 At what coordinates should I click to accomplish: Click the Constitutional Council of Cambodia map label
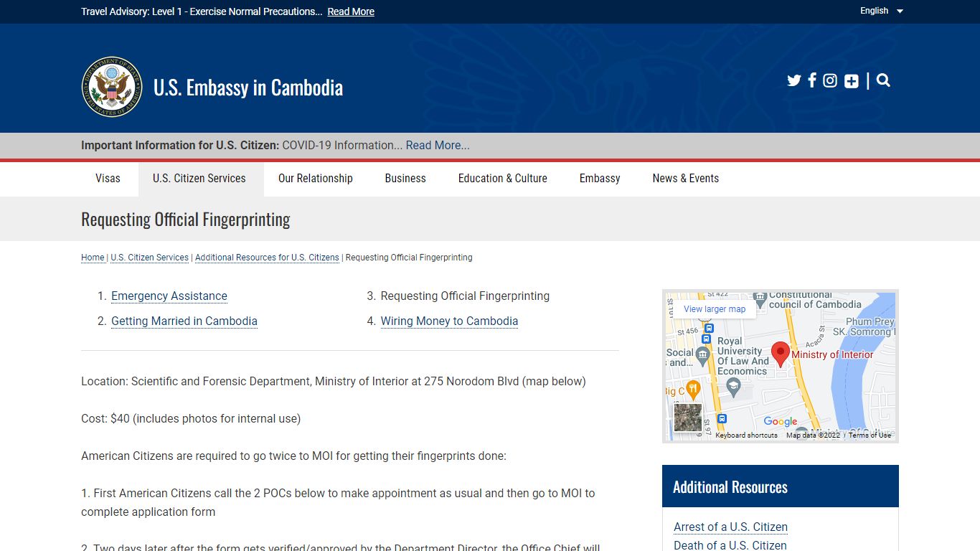(815, 299)
